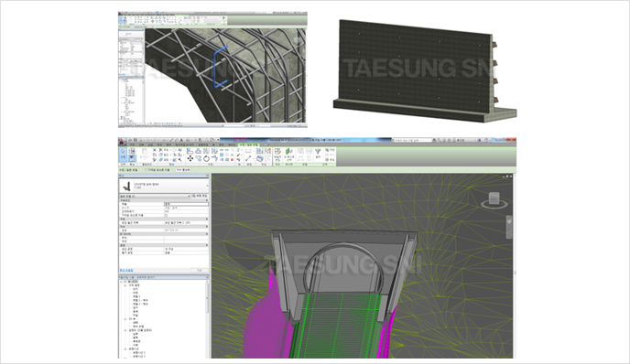Click the Measure Between Two References icon
Screen dimensions: 630x364
pos(248,158)
